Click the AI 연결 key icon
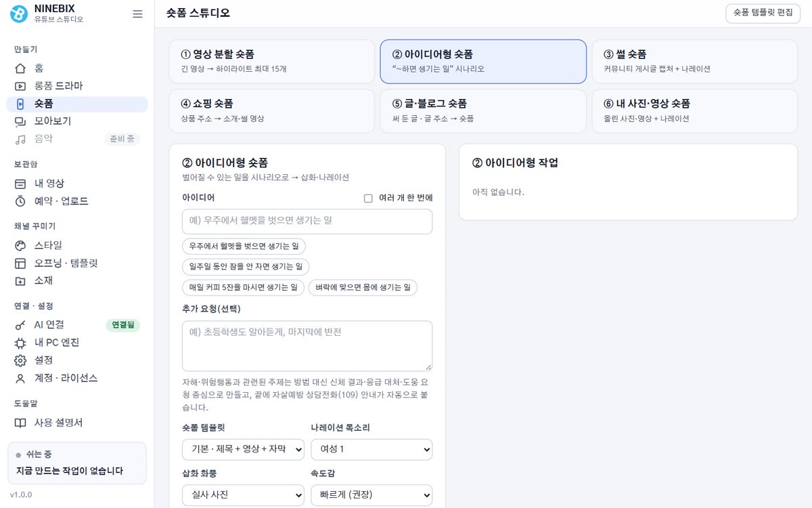 20,325
